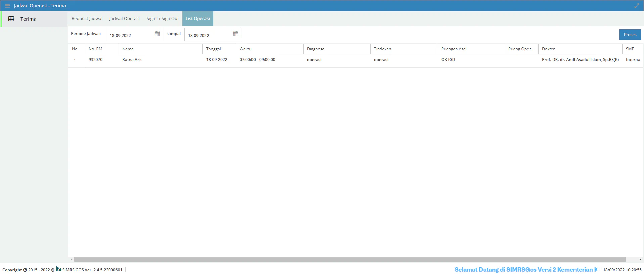Click the SIMRS GOS logo in footer
The width and height of the screenshot is (644, 274).
(58, 269)
